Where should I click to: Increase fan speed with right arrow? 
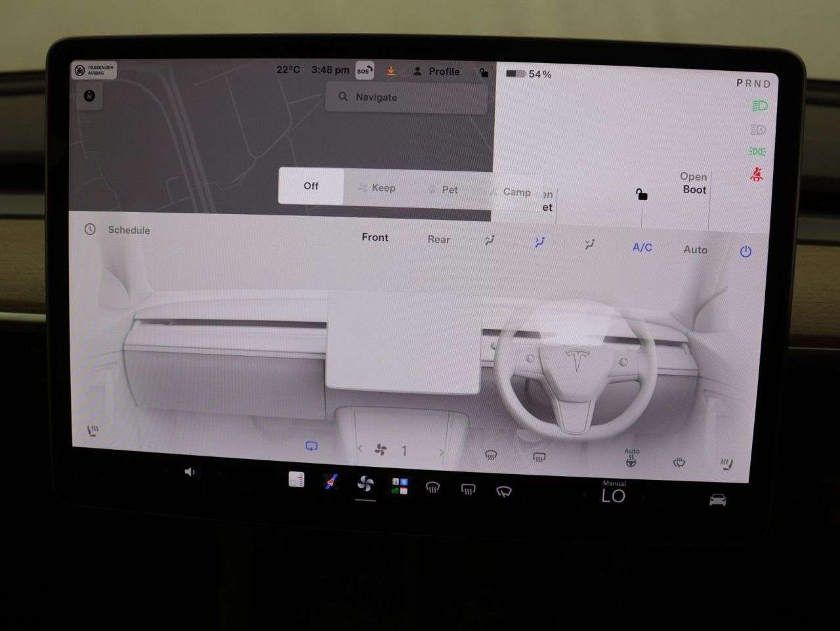click(441, 452)
